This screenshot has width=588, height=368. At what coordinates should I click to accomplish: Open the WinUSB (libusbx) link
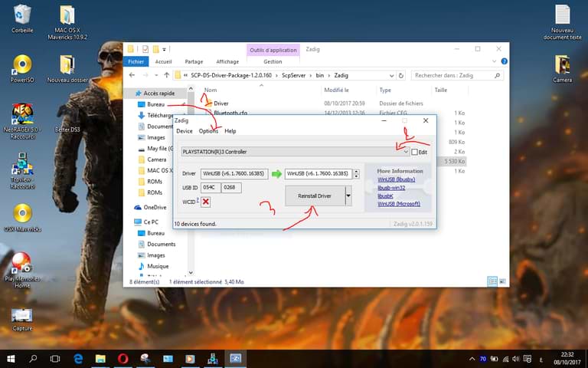point(397,179)
